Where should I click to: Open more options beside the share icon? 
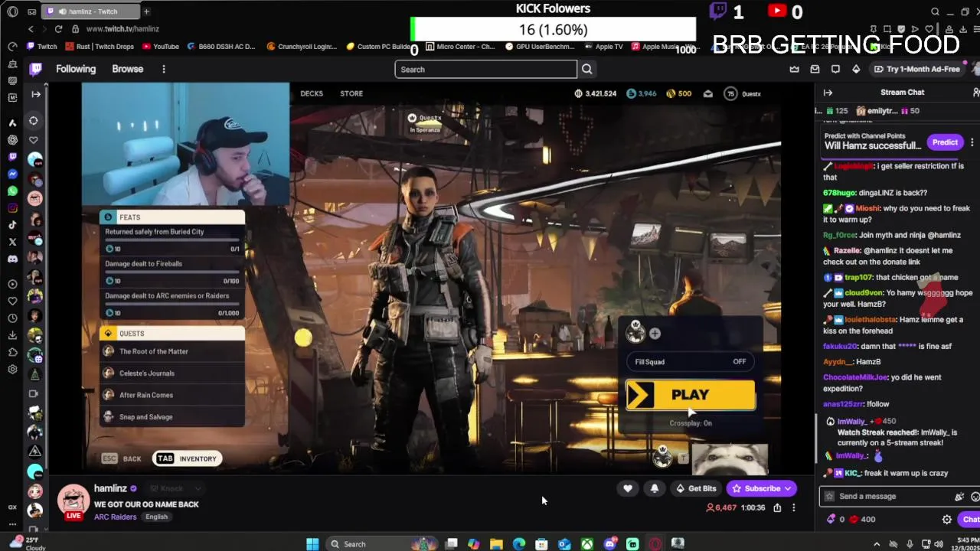pos(793,507)
